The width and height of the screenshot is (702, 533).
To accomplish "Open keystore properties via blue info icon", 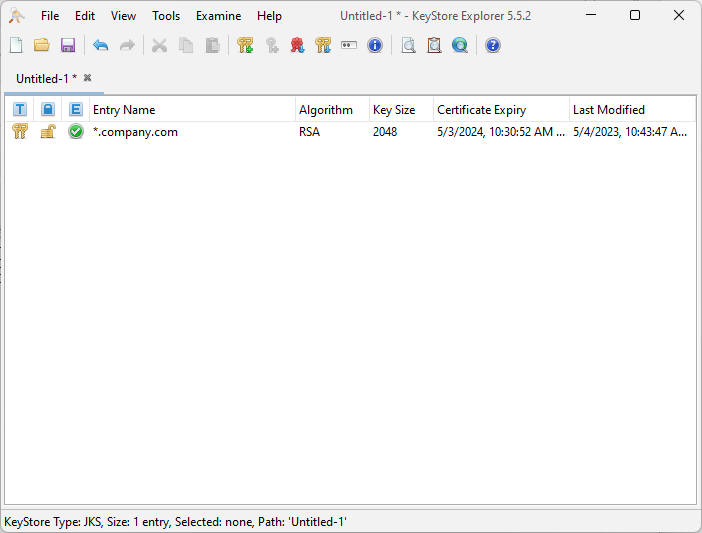I will (375, 45).
